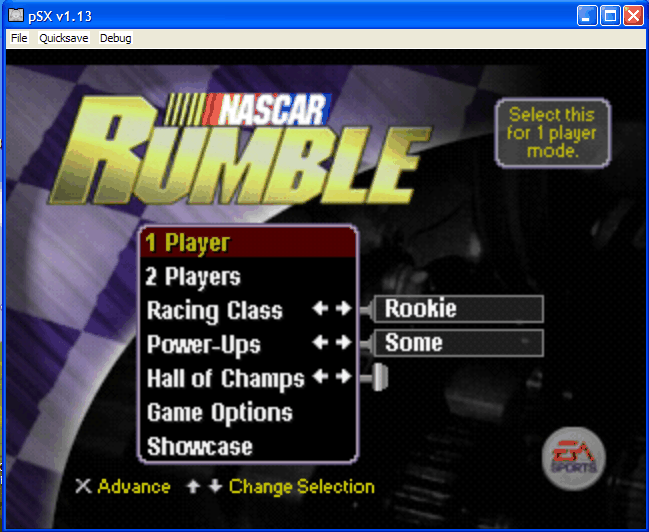Click the up arrow in Change Selection hint
The image size is (649, 532).
[x=193, y=486]
